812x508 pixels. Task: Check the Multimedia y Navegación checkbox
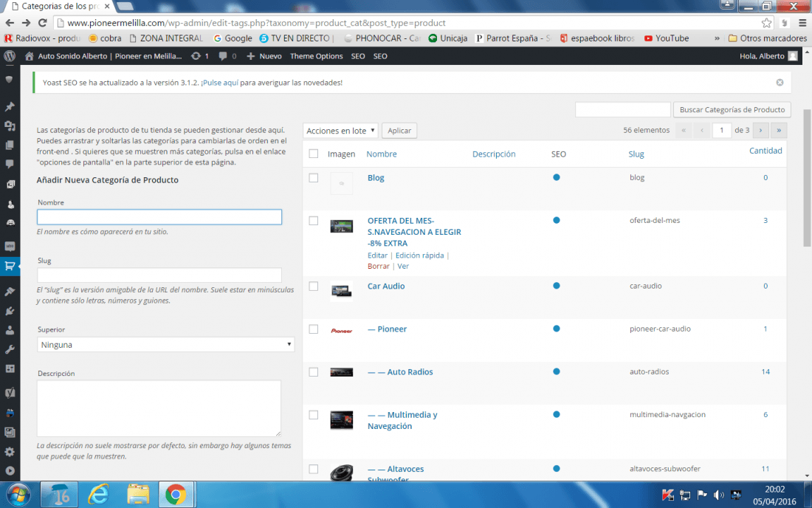point(313,415)
